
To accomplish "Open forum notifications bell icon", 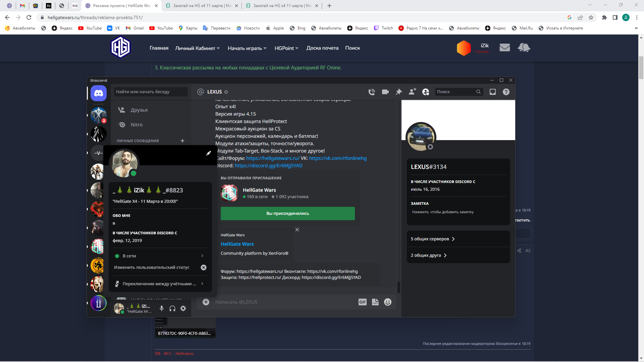I will click(524, 48).
